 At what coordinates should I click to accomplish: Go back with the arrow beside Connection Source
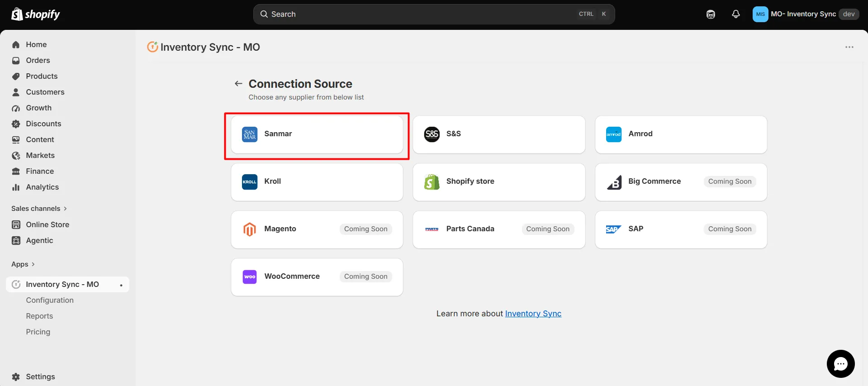point(238,84)
